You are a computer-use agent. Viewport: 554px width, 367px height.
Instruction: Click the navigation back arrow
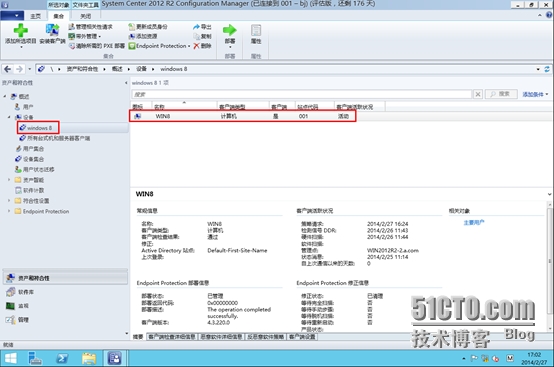tap(8, 69)
